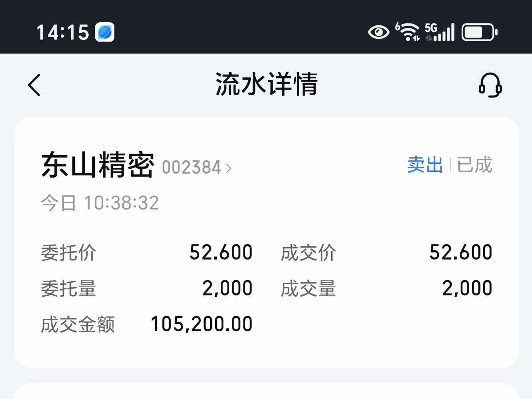The width and height of the screenshot is (532, 399).
Task: Tap the 14:15 status bar clock
Action: point(63,33)
